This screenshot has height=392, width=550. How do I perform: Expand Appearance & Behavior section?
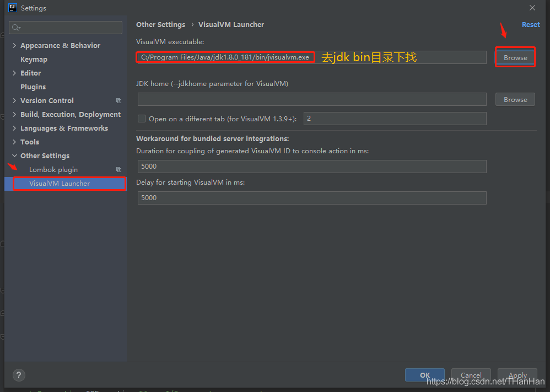[14, 45]
